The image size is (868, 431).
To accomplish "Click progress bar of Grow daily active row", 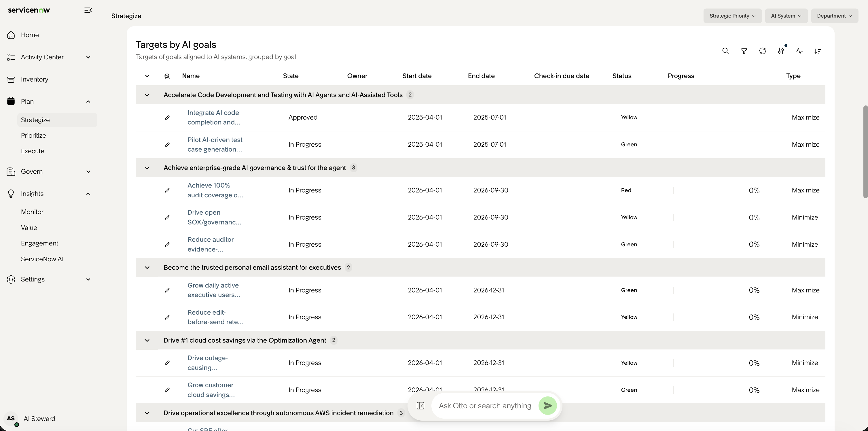I will [x=707, y=290].
